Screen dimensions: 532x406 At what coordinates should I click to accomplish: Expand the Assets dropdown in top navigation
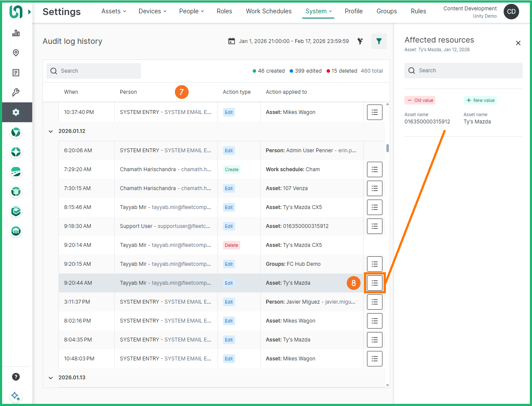tap(113, 11)
